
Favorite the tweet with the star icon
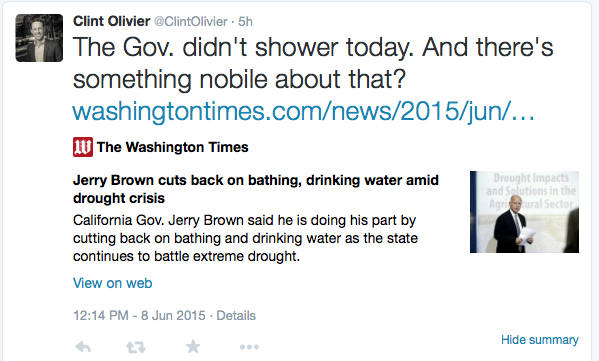(x=193, y=346)
